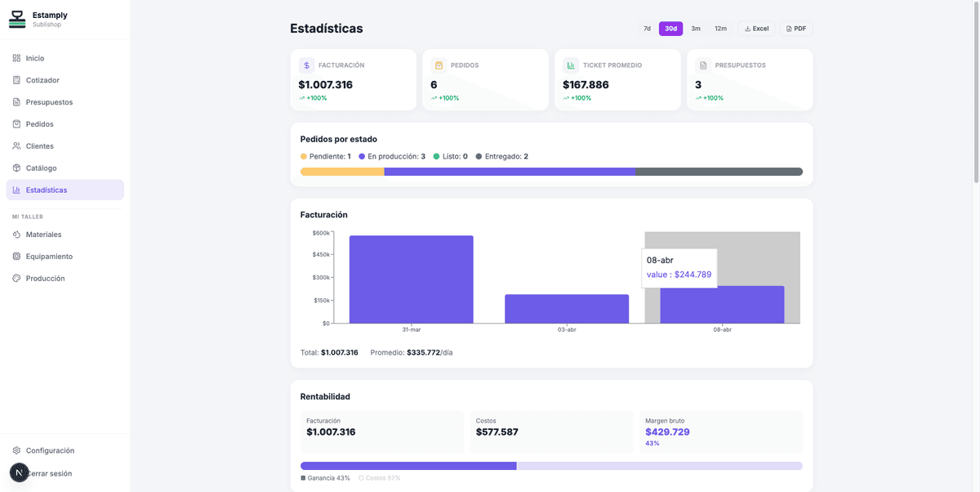Open the Equipamiento page
The image size is (980, 492).
[x=49, y=257]
